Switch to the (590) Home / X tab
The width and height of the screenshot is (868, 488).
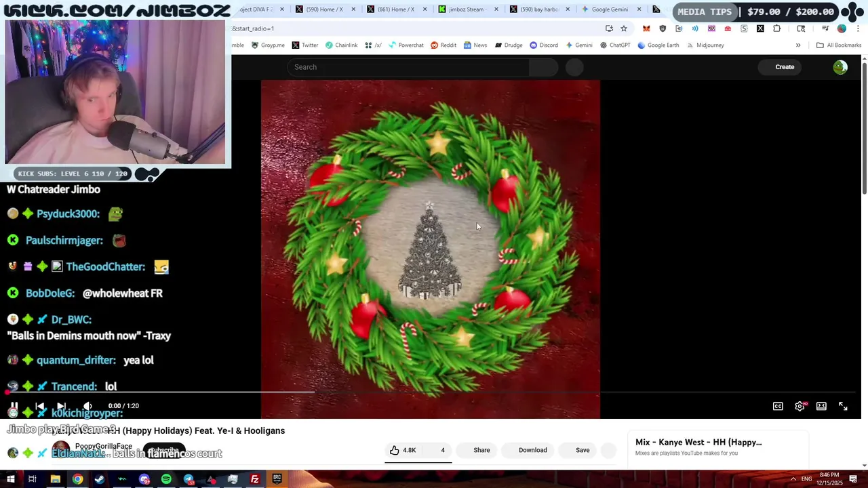click(324, 9)
